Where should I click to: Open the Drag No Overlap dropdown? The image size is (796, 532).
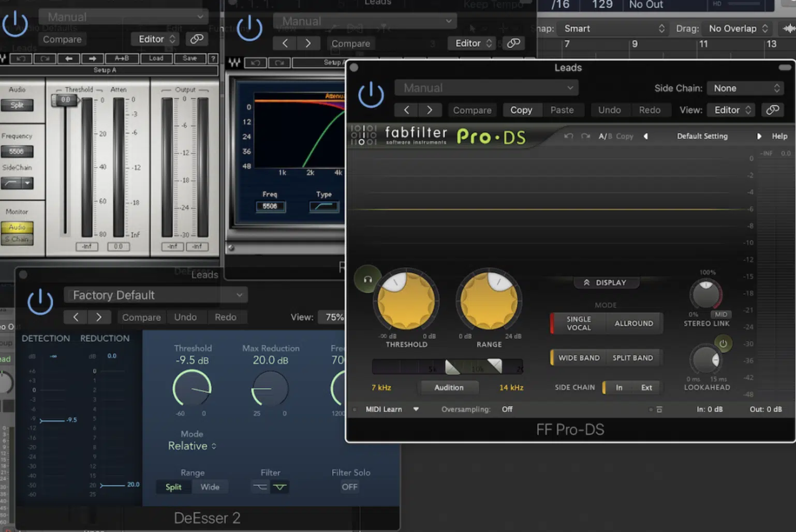coord(737,28)
